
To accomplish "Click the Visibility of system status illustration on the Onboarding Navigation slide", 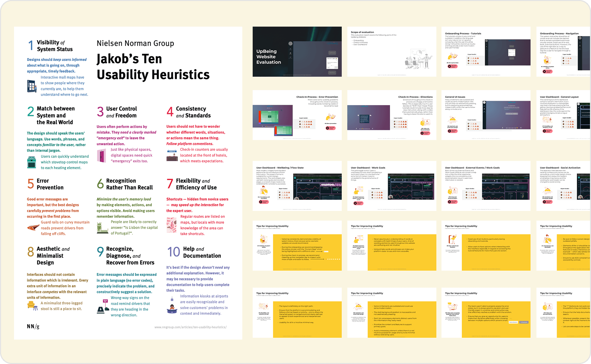I will [547, 60].
